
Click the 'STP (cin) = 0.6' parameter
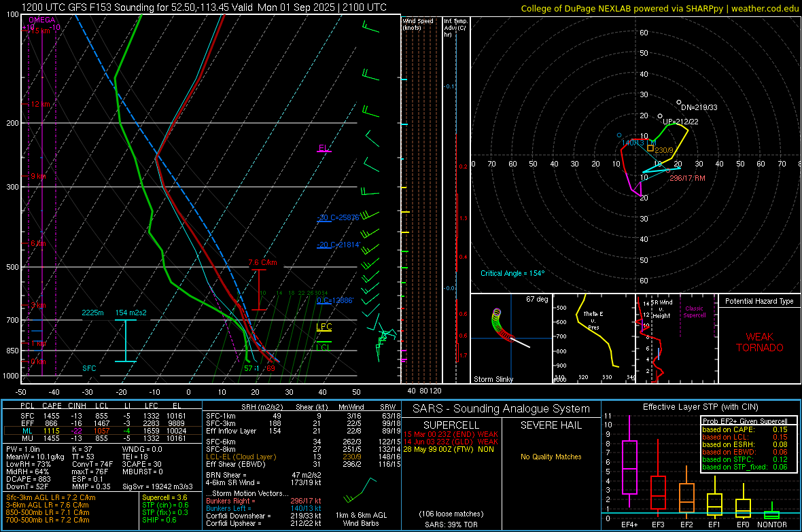[165, 505]
